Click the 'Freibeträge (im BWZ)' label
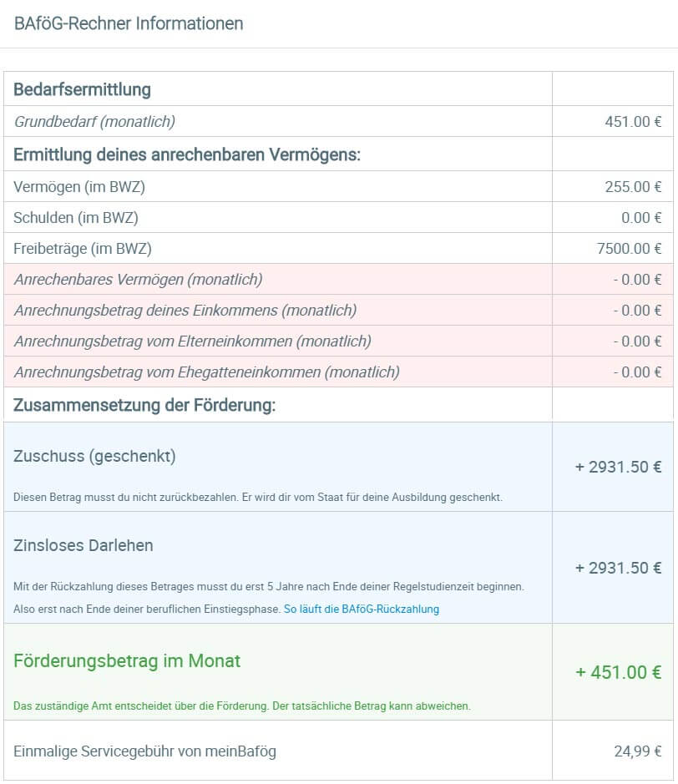 [x=83, y=249]
